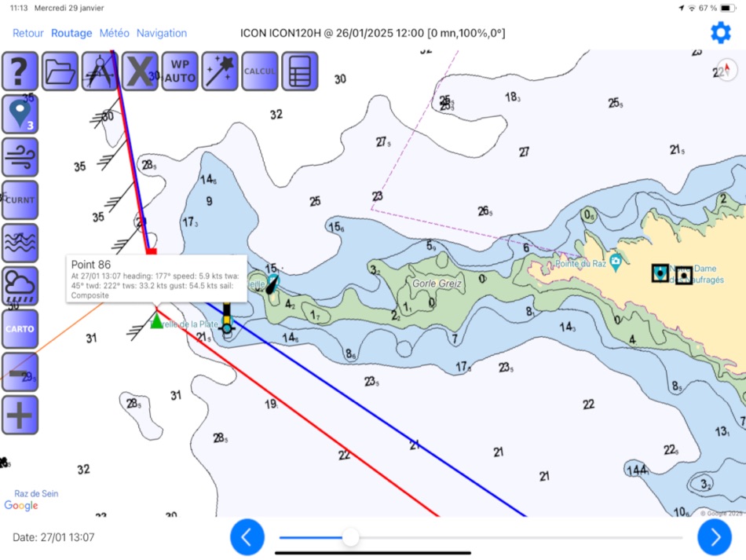Open the help question mark button
746x560 pixels.
(x=20, y=71)
